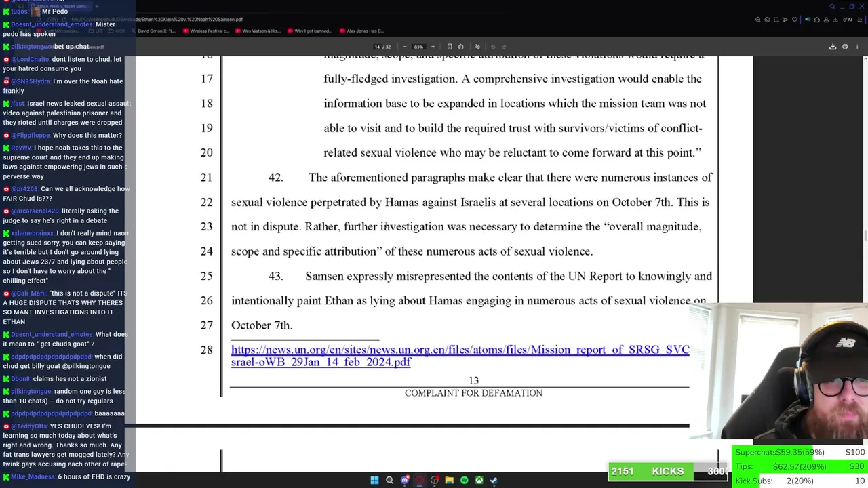Open Spotify from the taskbar
The height and width of the screenshot is (488, 868).
point(464,480)
